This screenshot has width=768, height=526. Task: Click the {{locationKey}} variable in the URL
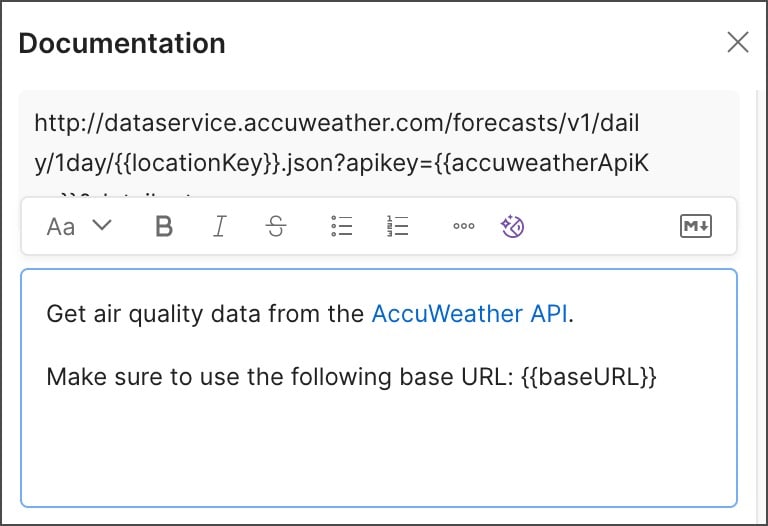coord(190,164)
